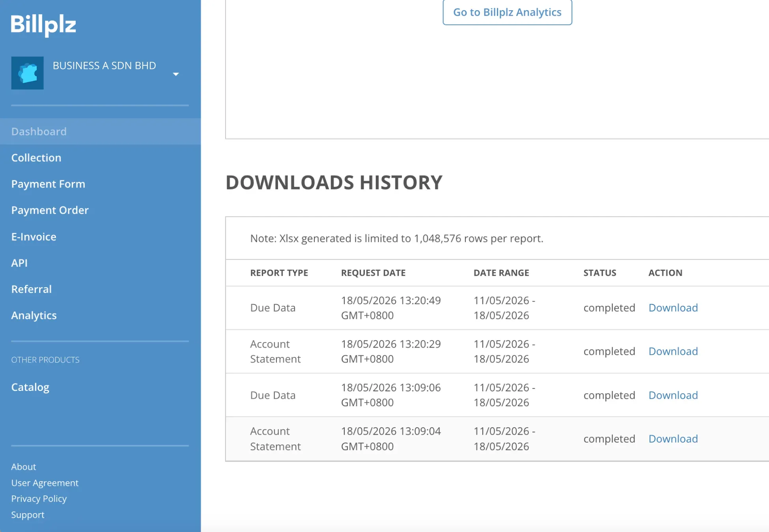769x532 pixels.
Task: Click the Xlsx row limit note
Action: click(397, 238)
